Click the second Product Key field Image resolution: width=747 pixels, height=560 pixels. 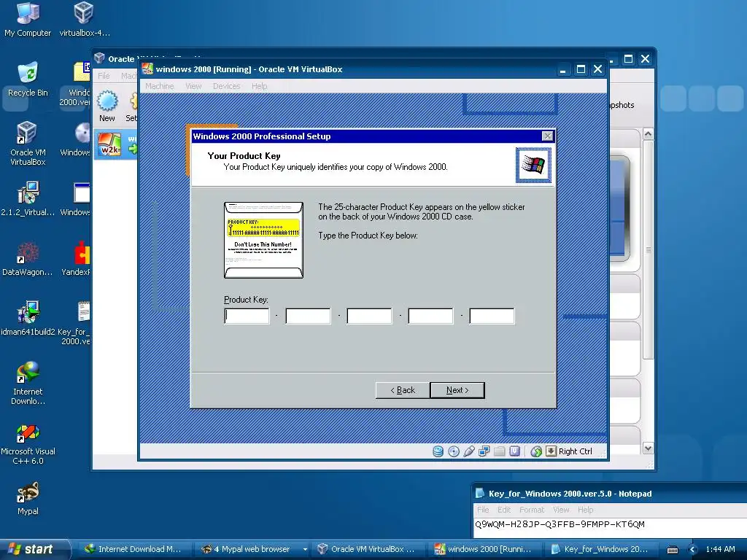(x=309, y=316)
